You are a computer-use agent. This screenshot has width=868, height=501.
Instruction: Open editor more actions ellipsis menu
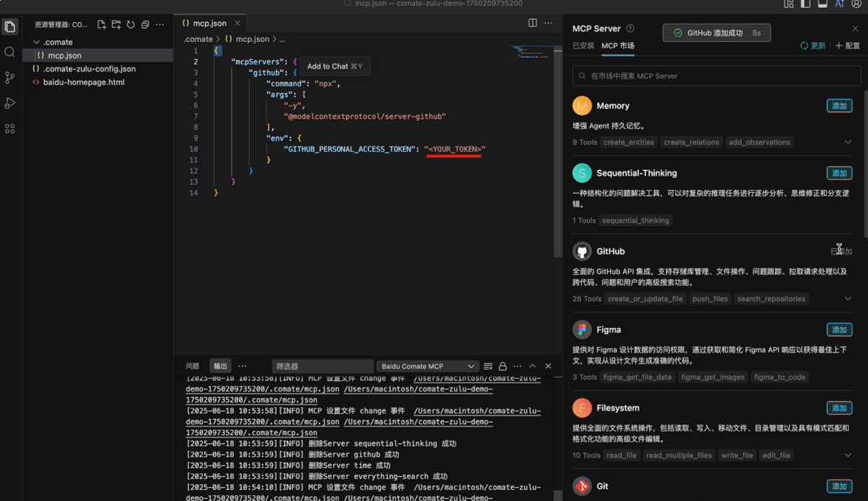click(x=548, y=23)
